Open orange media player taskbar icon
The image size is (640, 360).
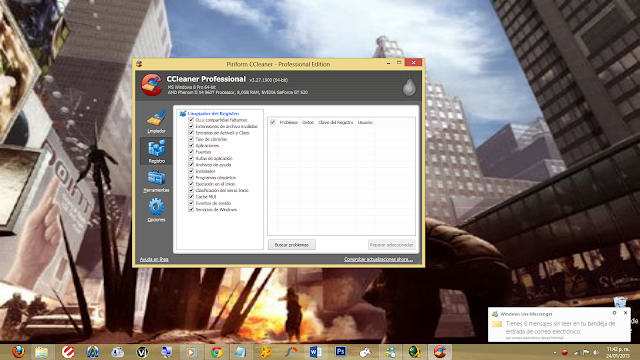pos(191,352)
